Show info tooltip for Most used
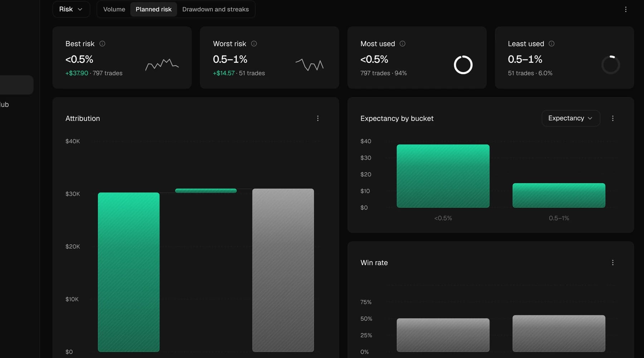644x358 pixels. point(402,44)
